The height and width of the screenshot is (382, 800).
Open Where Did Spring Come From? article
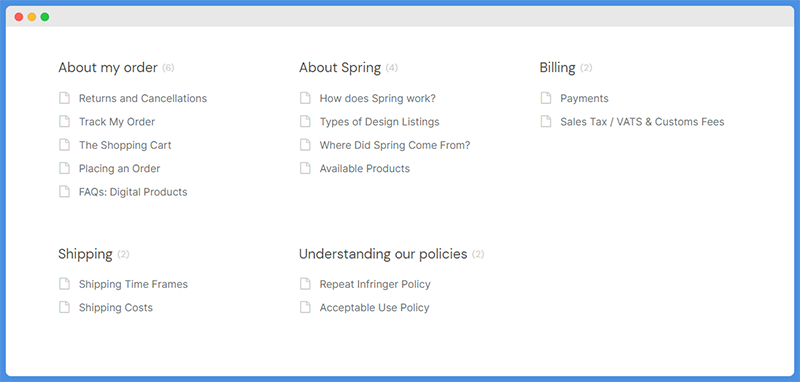[395, 145]
